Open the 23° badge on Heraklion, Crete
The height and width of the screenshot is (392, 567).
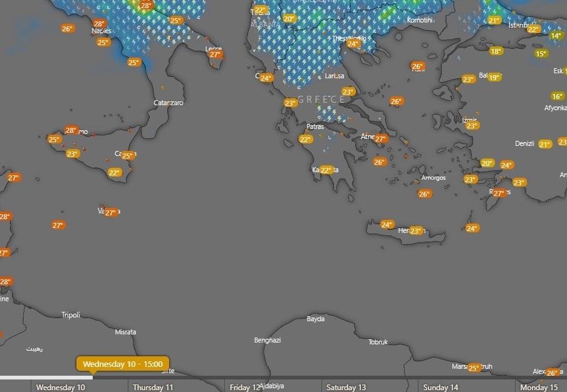coord(415,231)
